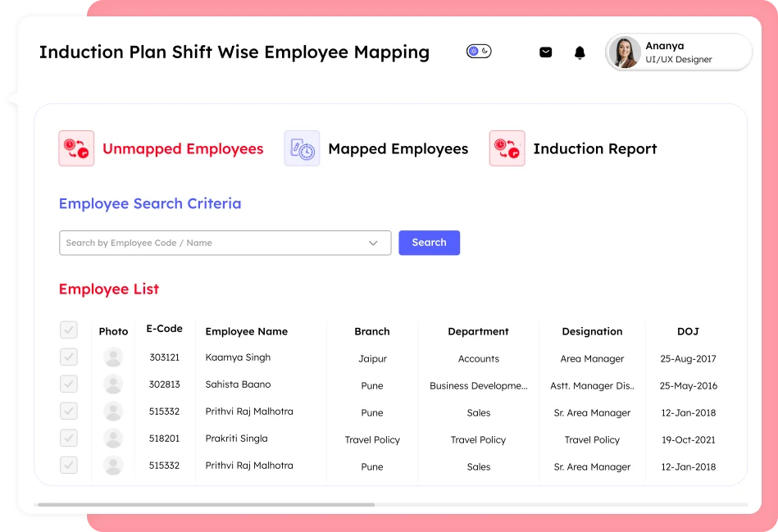Select checkbox for employee 518201
778x532 pixels.
pos(69,439)
